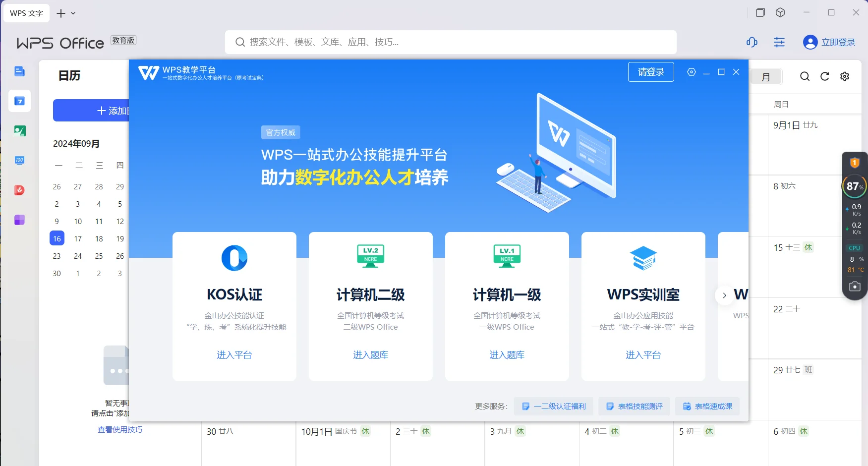Open the purple apps sidebar icon
868x466 pixels.
point(19,220)
